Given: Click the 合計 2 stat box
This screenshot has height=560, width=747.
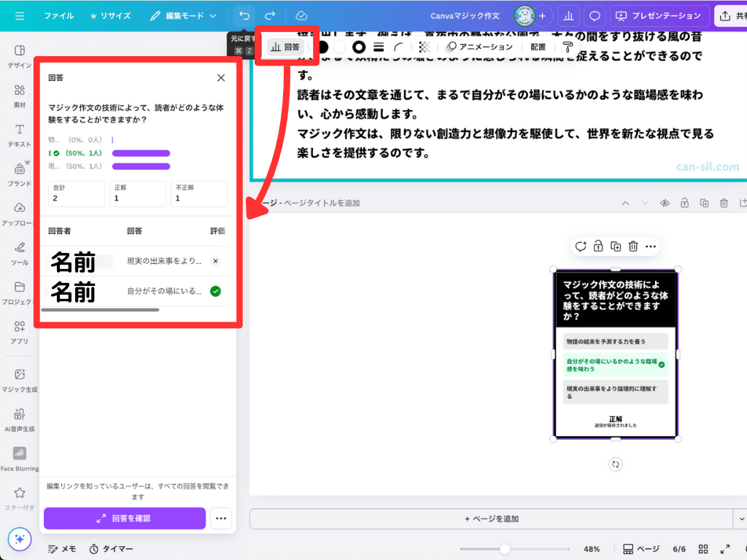Looking at the screenshot, I should pyautogui.click(x=76, y=193).
